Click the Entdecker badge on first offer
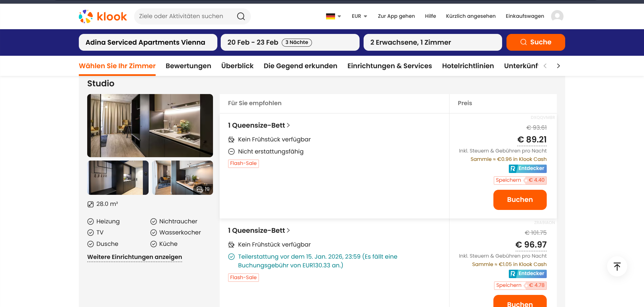 527,169
